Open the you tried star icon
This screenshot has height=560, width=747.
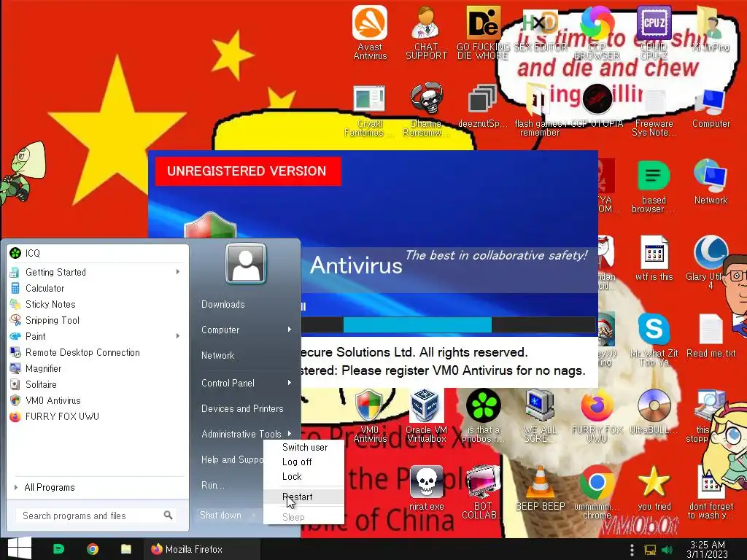pos(654,489)
